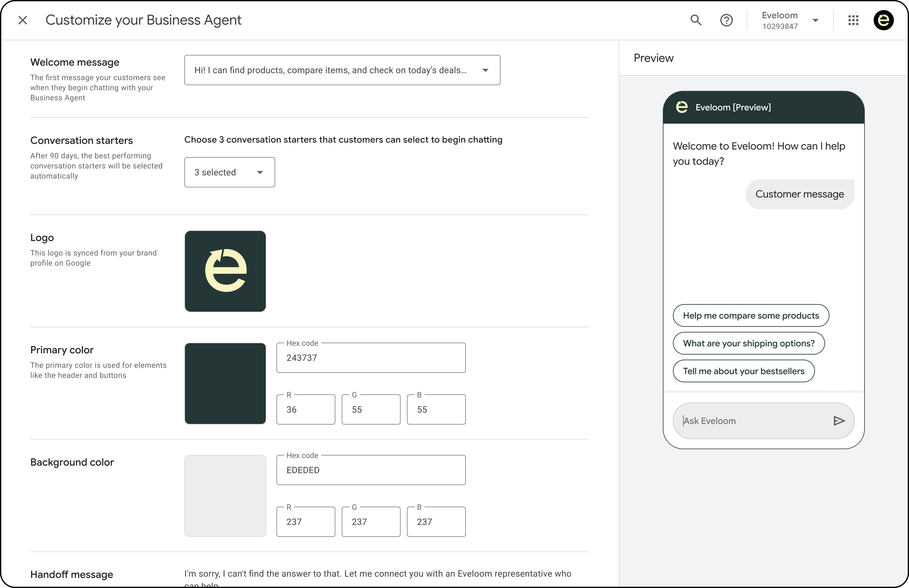Expand the conversation starters selection showing 3 selected

(229, 172)
